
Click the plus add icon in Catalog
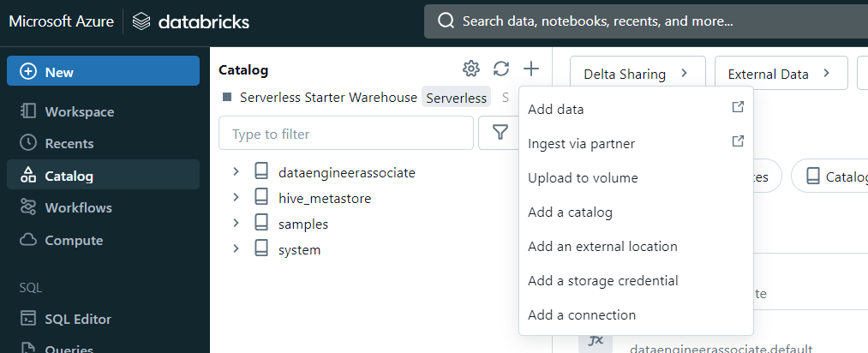(x=531, y=69)
